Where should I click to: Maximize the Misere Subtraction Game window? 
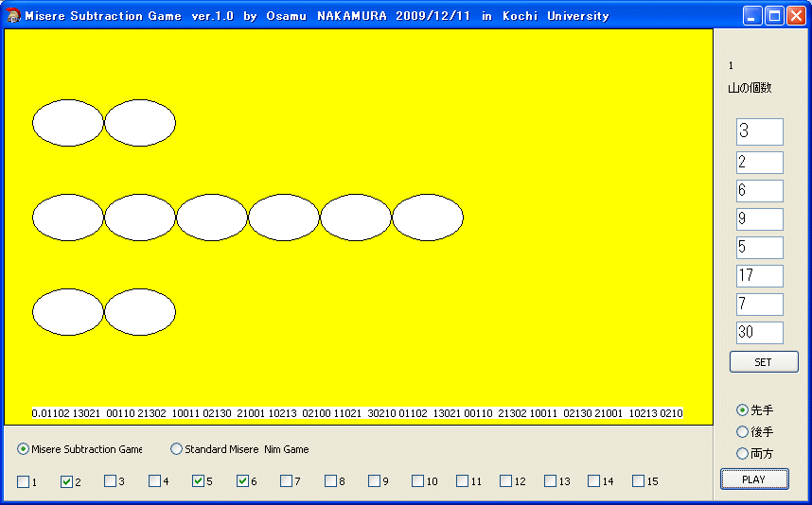775,16
